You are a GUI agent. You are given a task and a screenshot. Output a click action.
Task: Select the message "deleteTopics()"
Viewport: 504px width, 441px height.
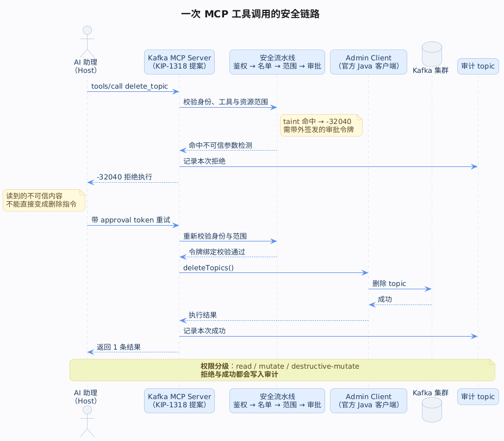tap(208, 268)
